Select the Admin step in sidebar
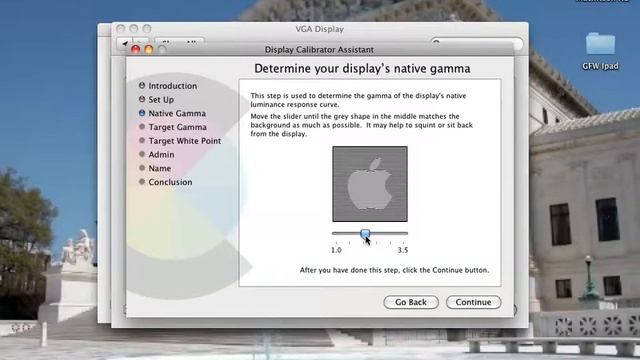The image size is (640, 360). click(x=157, y=155)
